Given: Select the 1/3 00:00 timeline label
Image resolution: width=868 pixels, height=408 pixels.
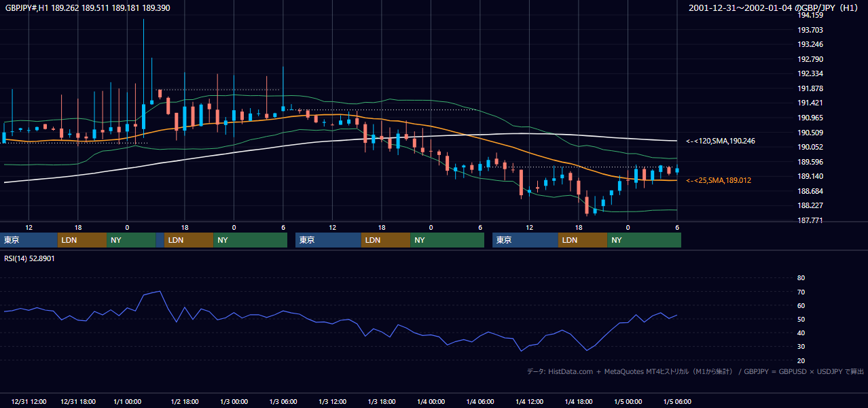Looking at the screenshot, I should pyautogui.click(x=234, y=401).
